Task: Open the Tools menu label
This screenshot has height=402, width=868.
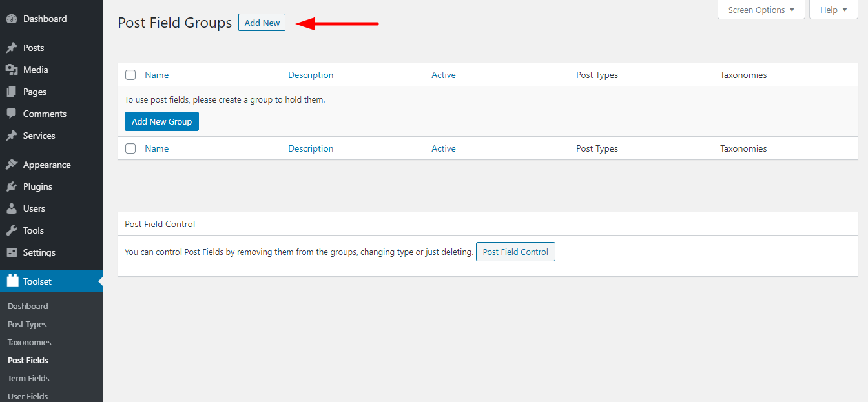Action: tap(34, 230)
